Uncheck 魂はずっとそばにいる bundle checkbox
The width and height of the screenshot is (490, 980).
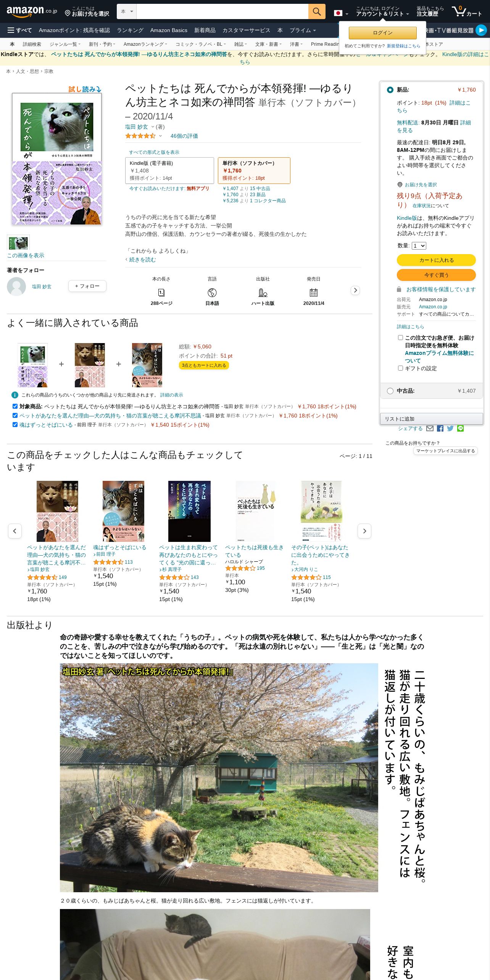15,425
